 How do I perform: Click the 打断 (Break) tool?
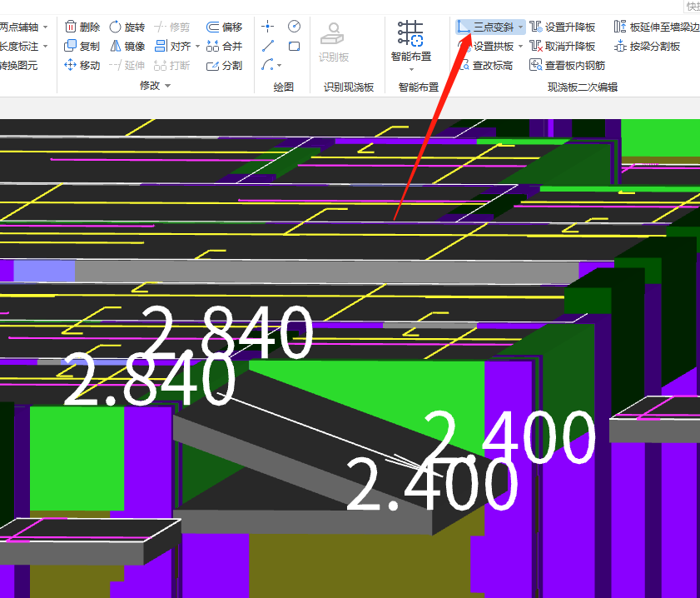171,65
